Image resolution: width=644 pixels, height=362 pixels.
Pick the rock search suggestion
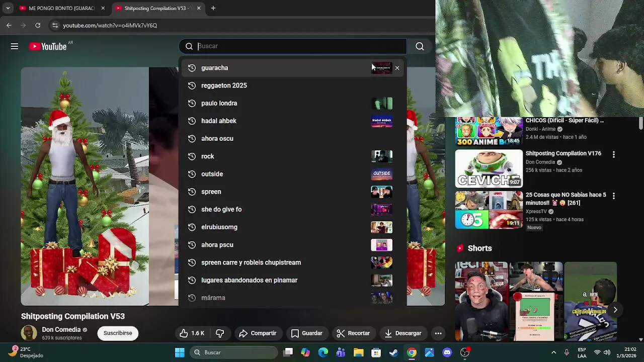[x=292, y=156]
